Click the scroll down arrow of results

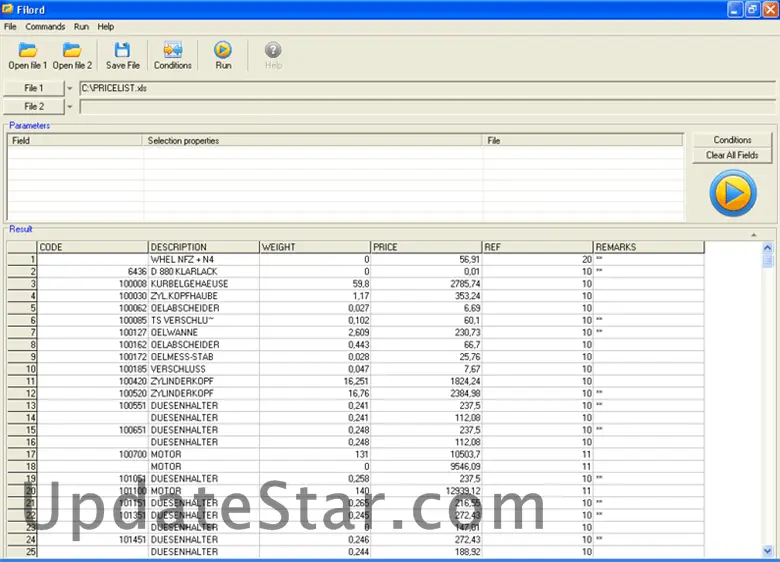tap(768, 550)
